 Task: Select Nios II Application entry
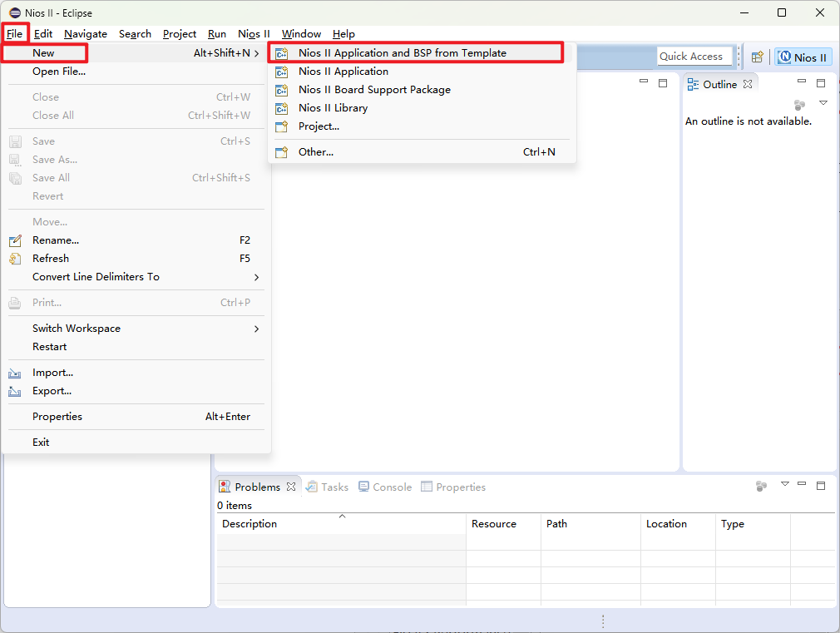[422, 72]
